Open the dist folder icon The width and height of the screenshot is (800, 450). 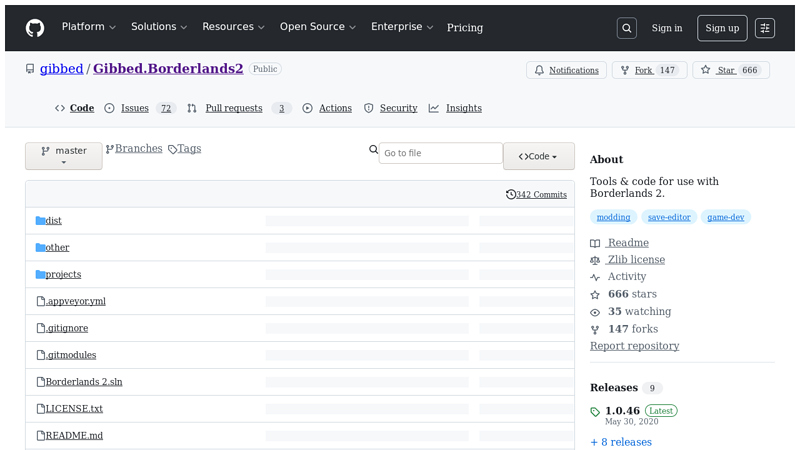(40, 220)
